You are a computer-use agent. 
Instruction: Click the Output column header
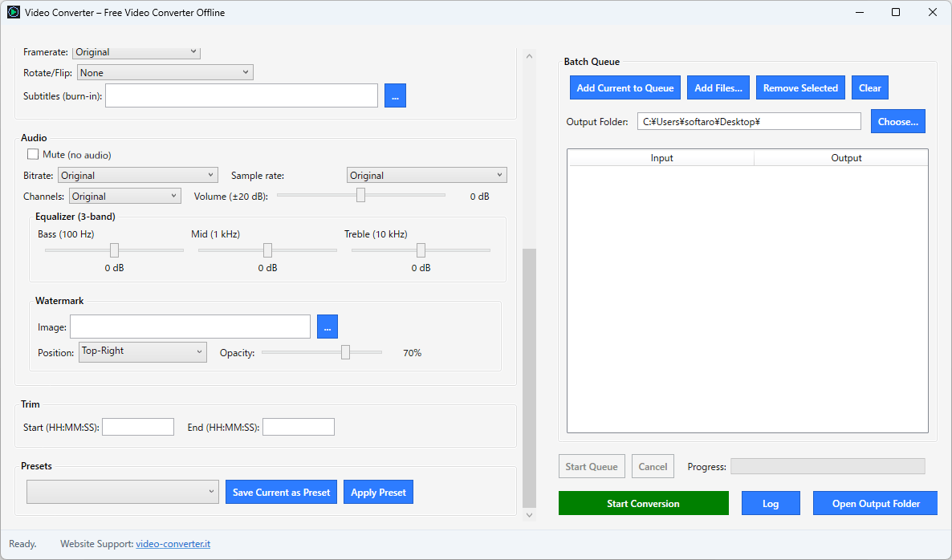tap(846, 158)
